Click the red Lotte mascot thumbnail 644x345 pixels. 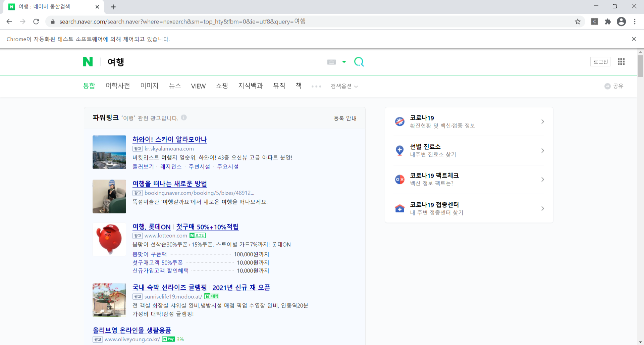(x=109, y=239)
